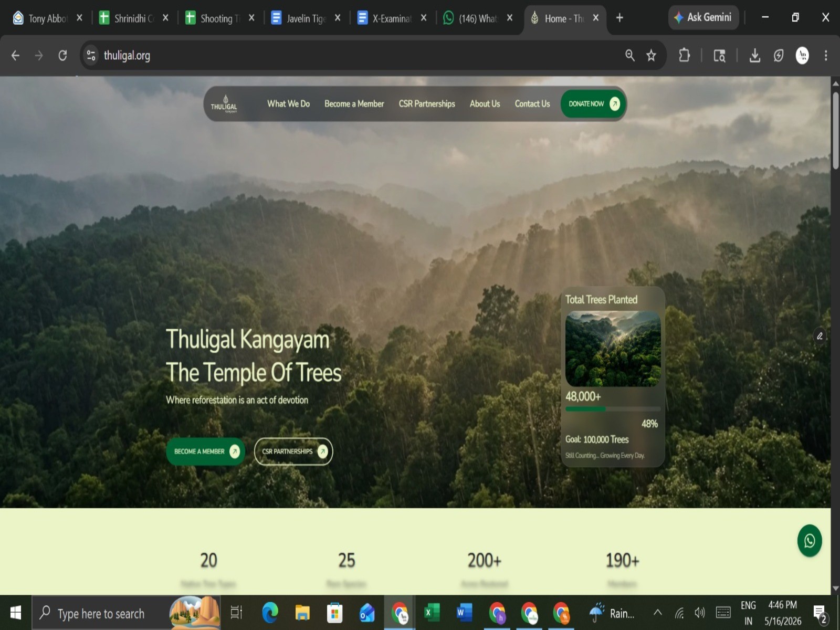Click the "190+" statistic
The image size is (840, 630).
[622, 560]
